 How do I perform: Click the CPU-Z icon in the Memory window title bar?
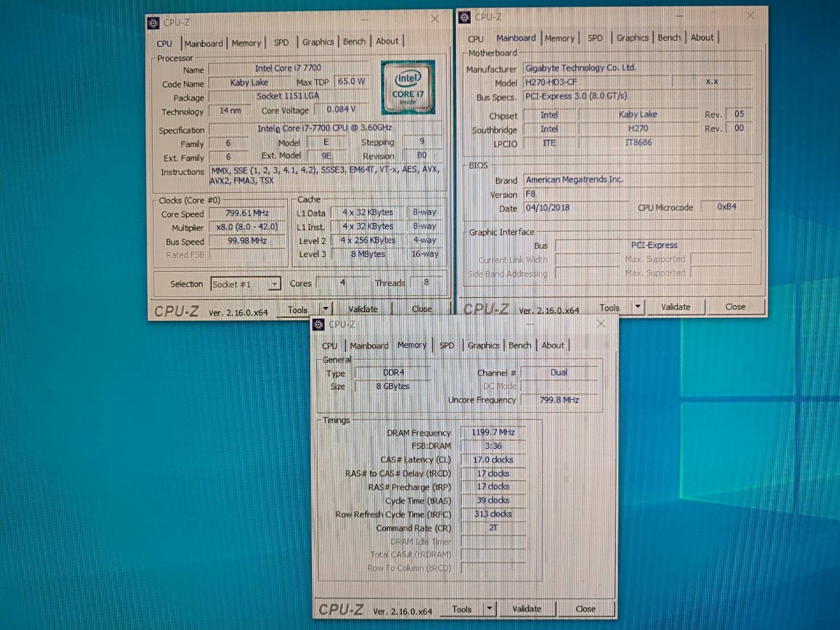(x=319, y=324)
